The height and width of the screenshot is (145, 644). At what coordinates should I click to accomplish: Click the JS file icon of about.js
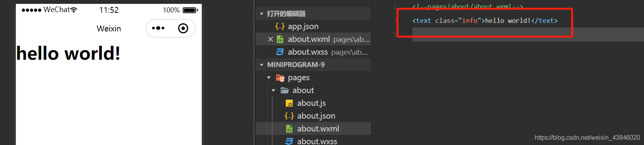(x=289, y=103)
